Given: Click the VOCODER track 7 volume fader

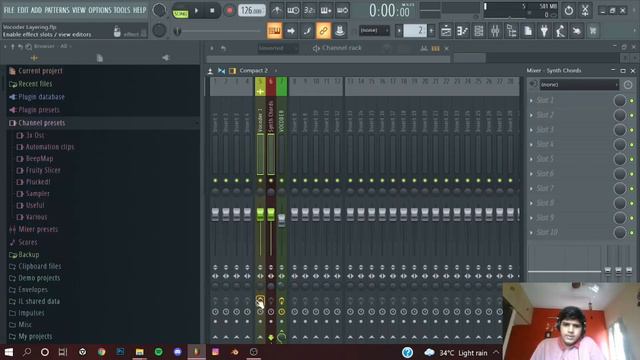Looking at the screenshot, I should click(282, 220).
